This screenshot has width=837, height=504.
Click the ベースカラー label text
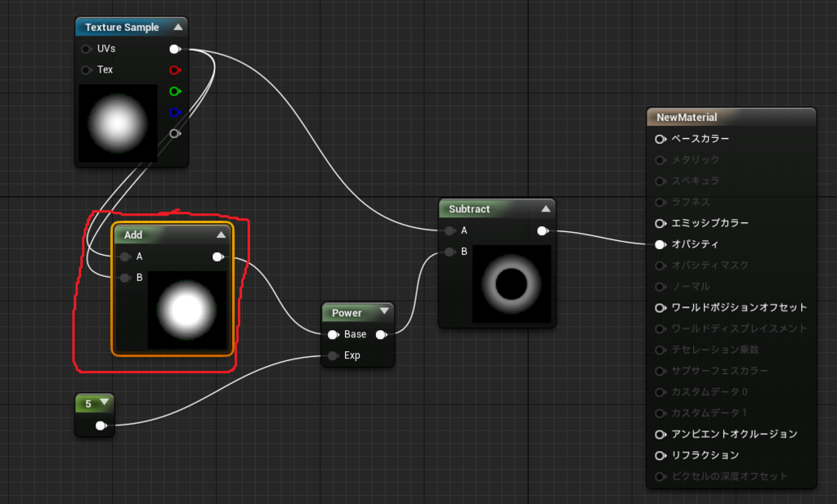tap(700, 139)
